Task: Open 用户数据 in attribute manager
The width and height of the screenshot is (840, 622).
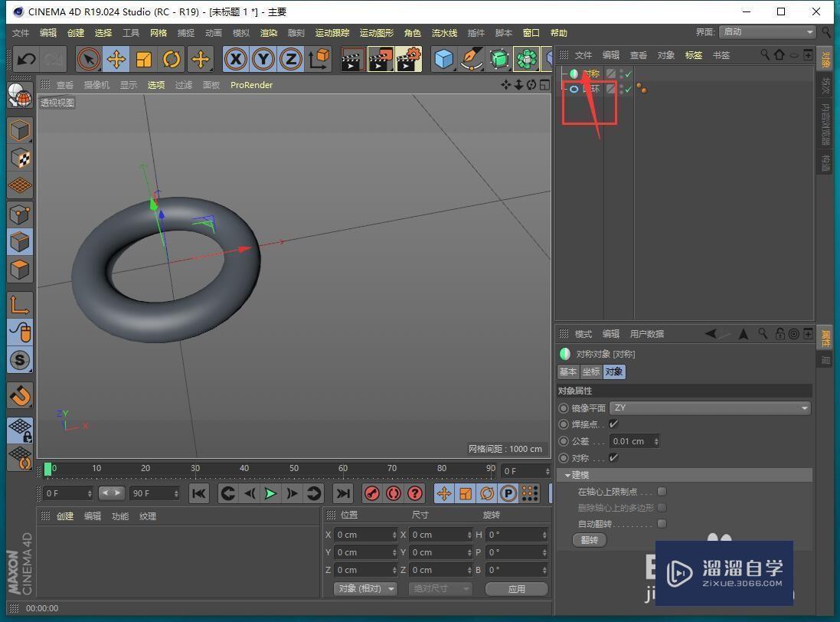Action: click(646, 334)
